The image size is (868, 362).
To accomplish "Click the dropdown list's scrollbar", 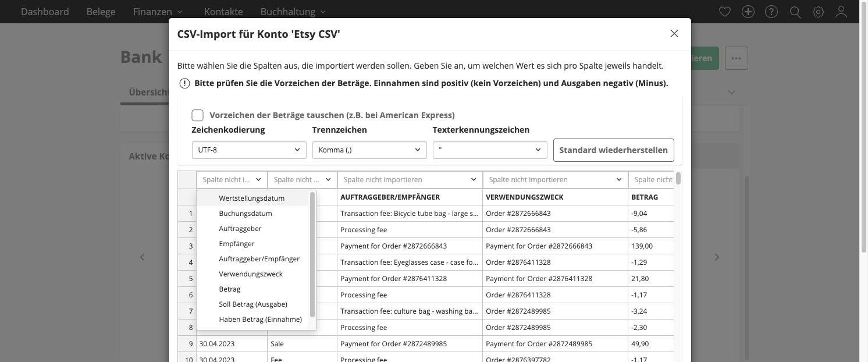I will (312, 254).
